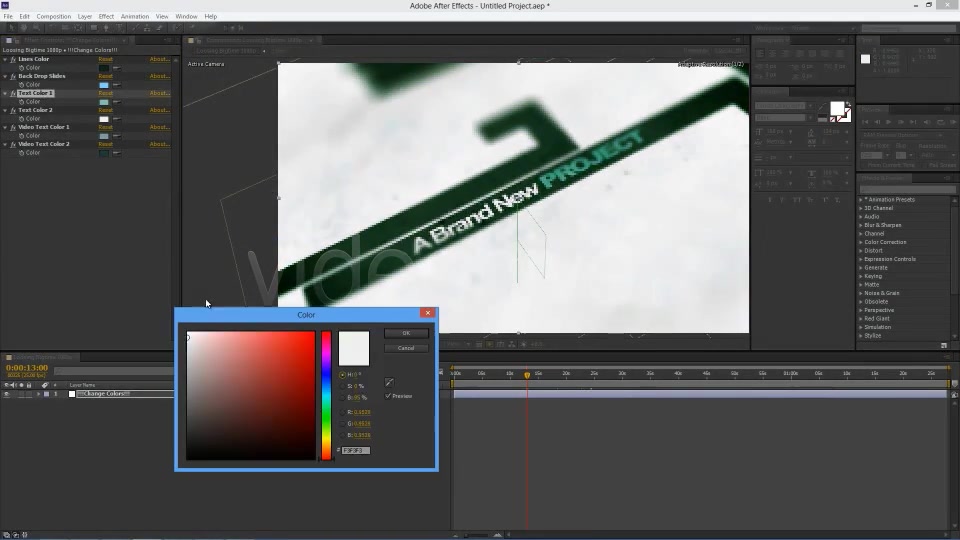Toggle the stopwatch for Text Color 1's Color property

click(21, 102)
